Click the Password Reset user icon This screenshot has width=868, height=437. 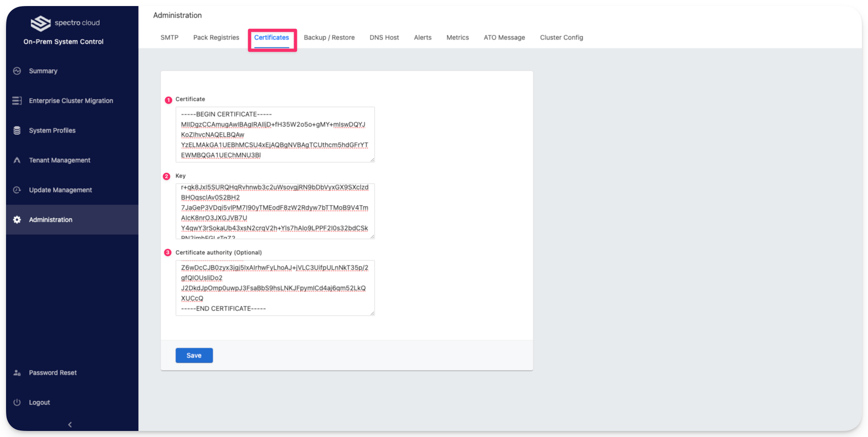point(17,373)
